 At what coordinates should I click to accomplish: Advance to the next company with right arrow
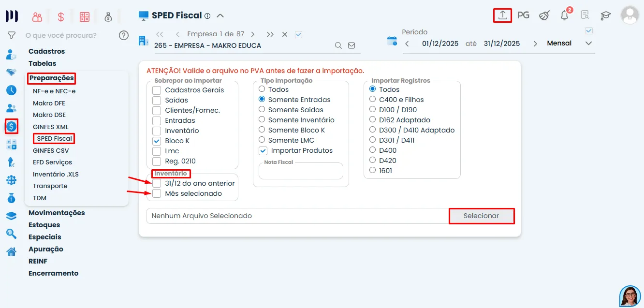click(x=253, y=34)
